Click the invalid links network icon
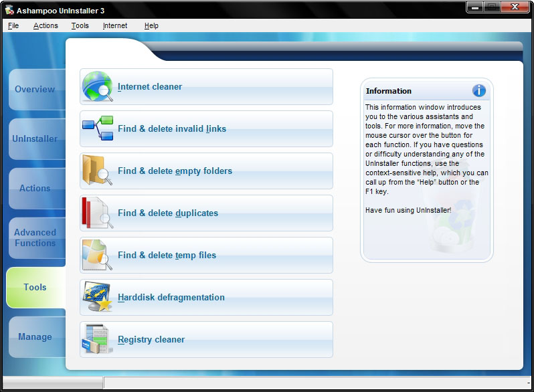Screen dimensions: 534x392 pyautogui.click(x=98, y=128)
